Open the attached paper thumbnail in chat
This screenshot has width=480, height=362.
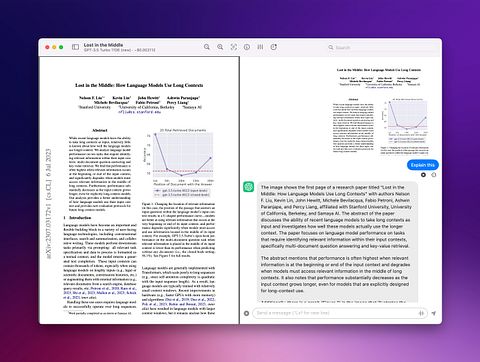pos(380,111)
